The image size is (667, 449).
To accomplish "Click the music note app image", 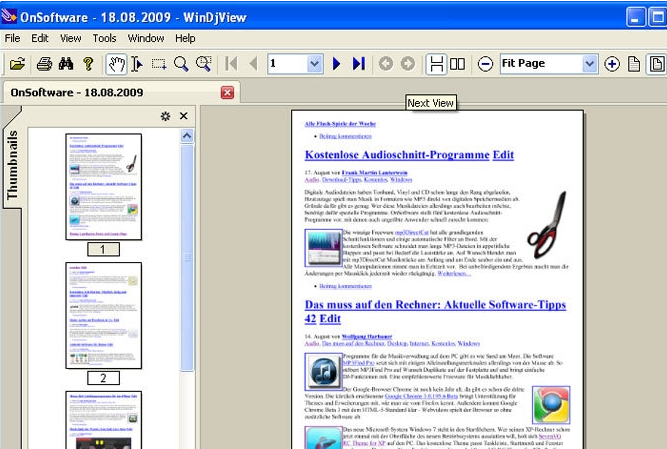I will click(324, 372).
